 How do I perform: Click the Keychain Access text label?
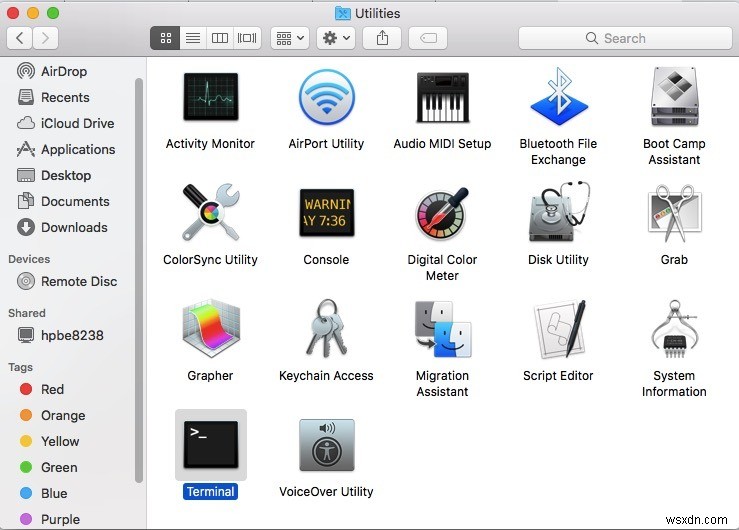(x=326, y=375)
